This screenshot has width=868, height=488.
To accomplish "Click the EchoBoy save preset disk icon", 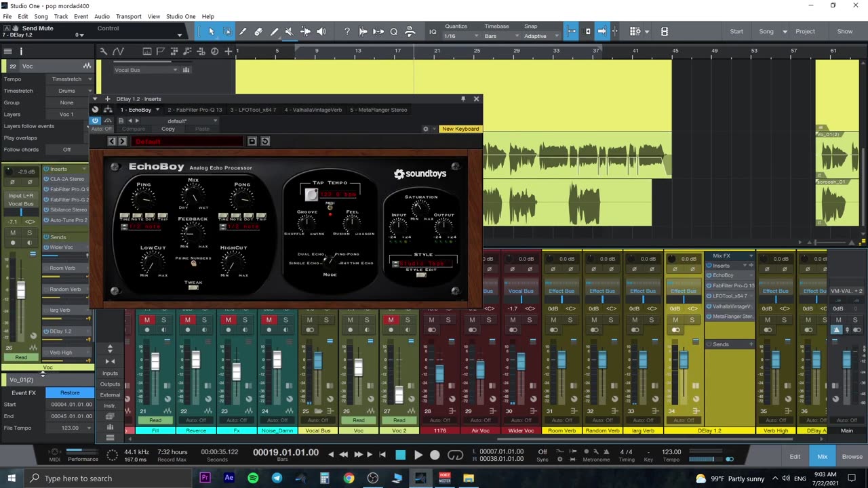I will 252,141.
